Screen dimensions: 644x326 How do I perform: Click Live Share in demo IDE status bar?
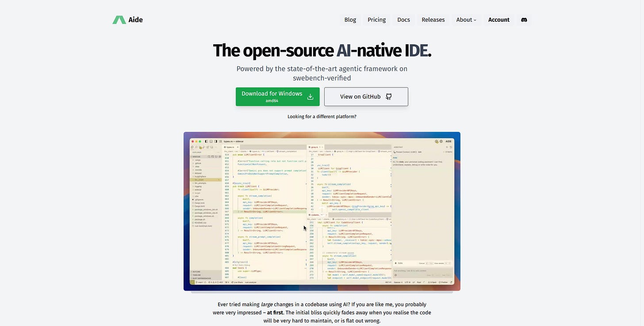coord(237,282)
